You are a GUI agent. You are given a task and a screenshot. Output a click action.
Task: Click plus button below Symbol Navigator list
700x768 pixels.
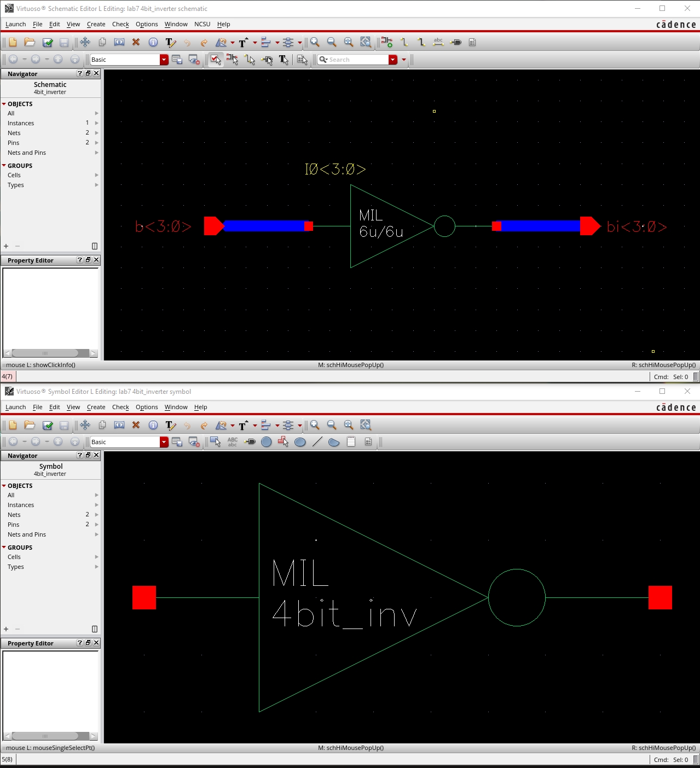[6, 629]
